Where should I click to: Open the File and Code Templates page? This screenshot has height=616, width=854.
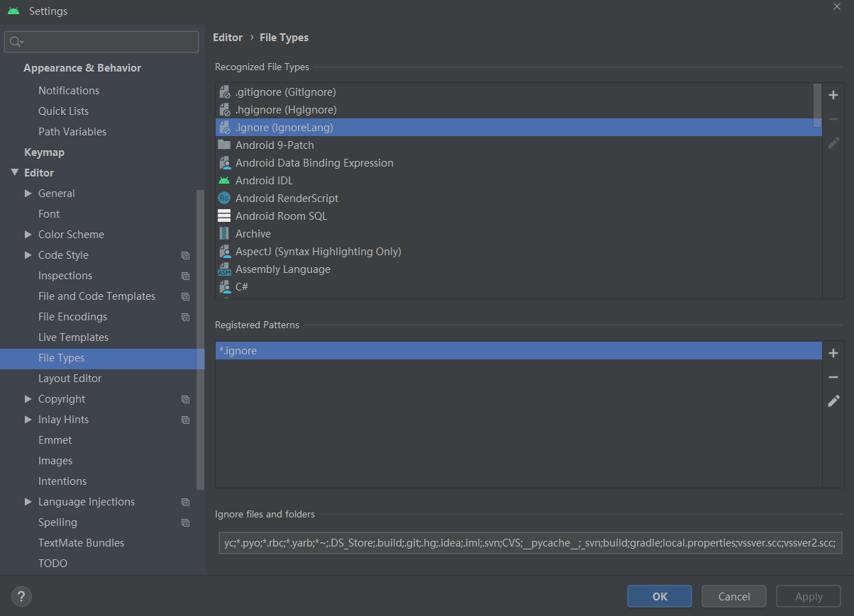(x=96, y=296)
